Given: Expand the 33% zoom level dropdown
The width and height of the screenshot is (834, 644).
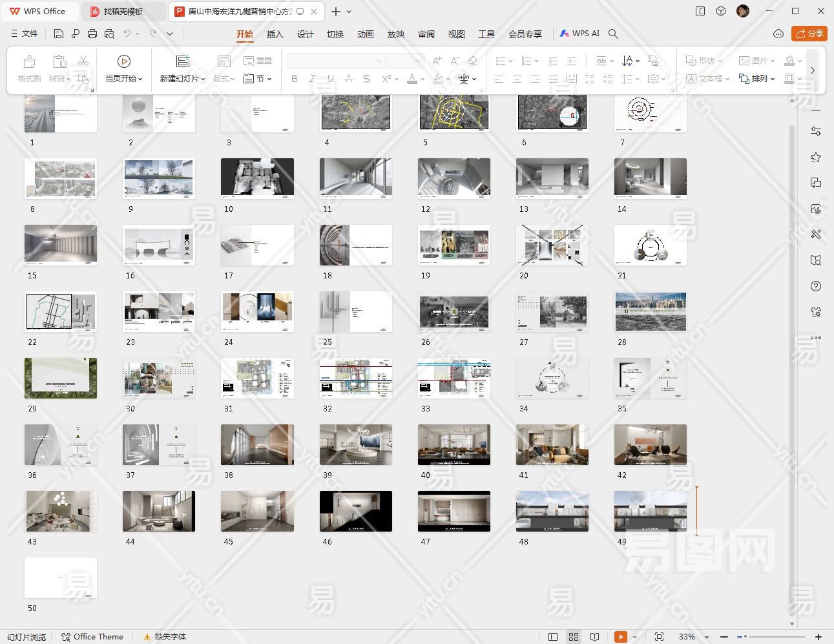Looking at the screenshot, I should 707,637.
